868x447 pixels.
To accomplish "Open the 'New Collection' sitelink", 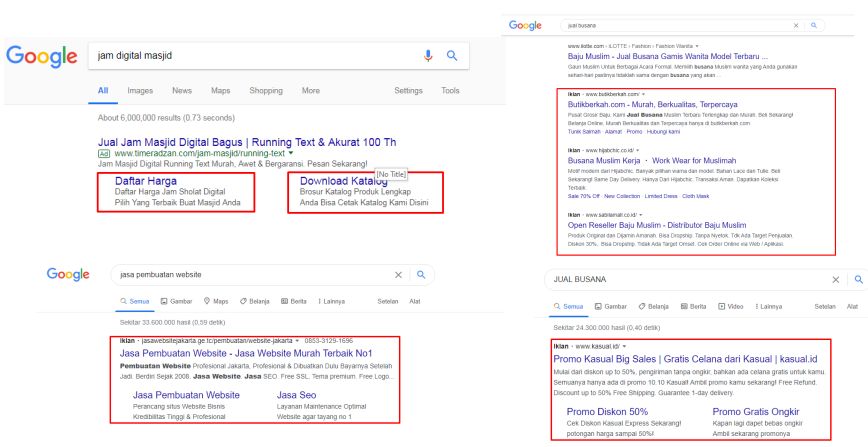I will tap(622, 196).
